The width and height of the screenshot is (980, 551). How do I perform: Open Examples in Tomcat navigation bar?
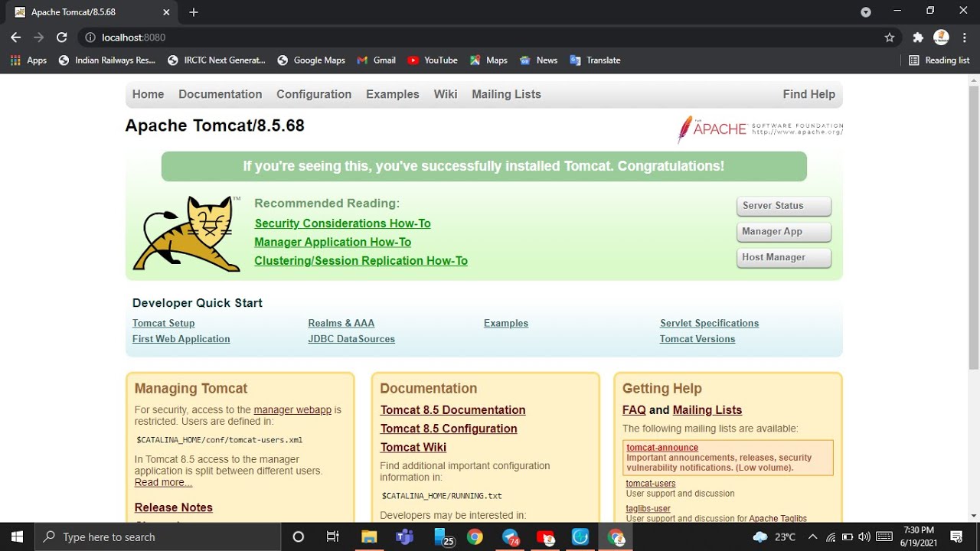(393, 94)
